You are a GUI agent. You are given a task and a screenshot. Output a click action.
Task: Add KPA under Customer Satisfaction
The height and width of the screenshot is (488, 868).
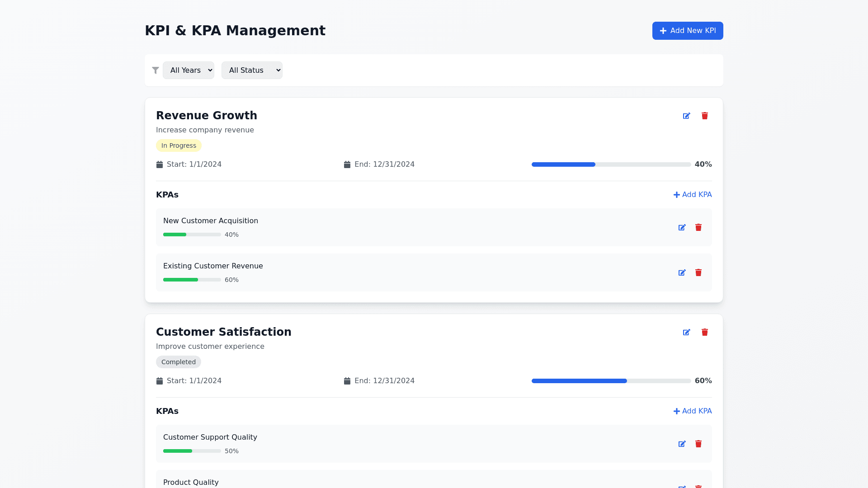point(692,411)
